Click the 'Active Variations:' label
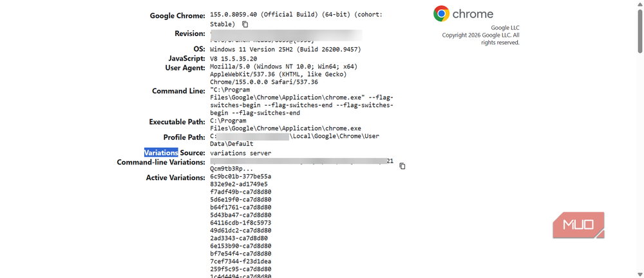Viewport: 644px width, 278px height. pyautogui.click(x=175, y=177)
